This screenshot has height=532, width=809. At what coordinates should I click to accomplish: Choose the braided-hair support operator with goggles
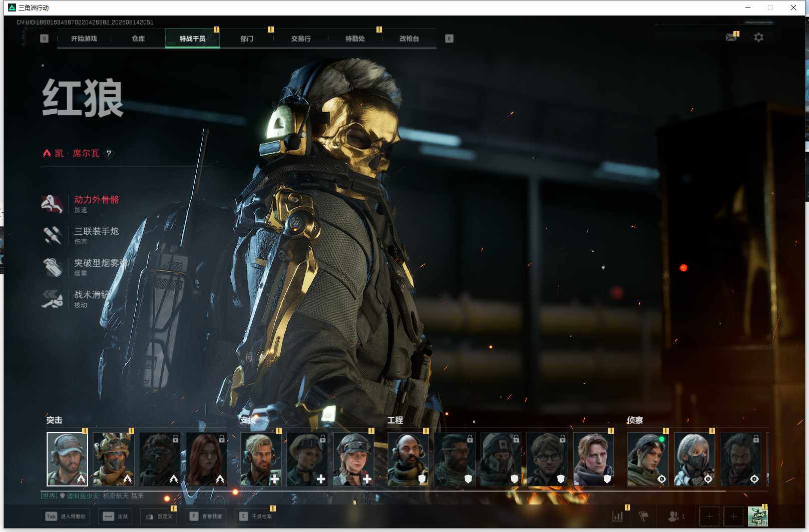pos(353,459)
